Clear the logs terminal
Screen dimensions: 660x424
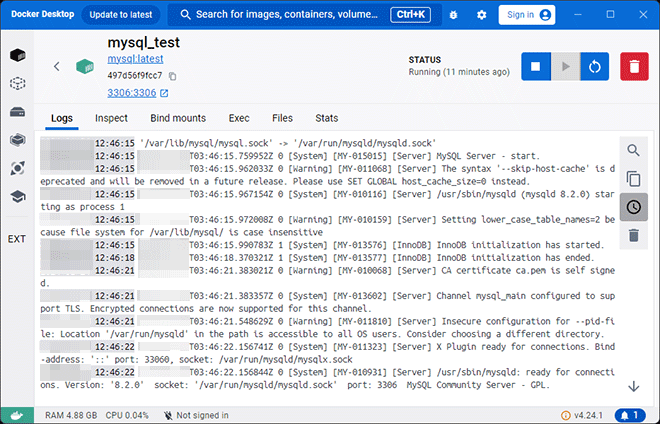click(x=633, y=235)
